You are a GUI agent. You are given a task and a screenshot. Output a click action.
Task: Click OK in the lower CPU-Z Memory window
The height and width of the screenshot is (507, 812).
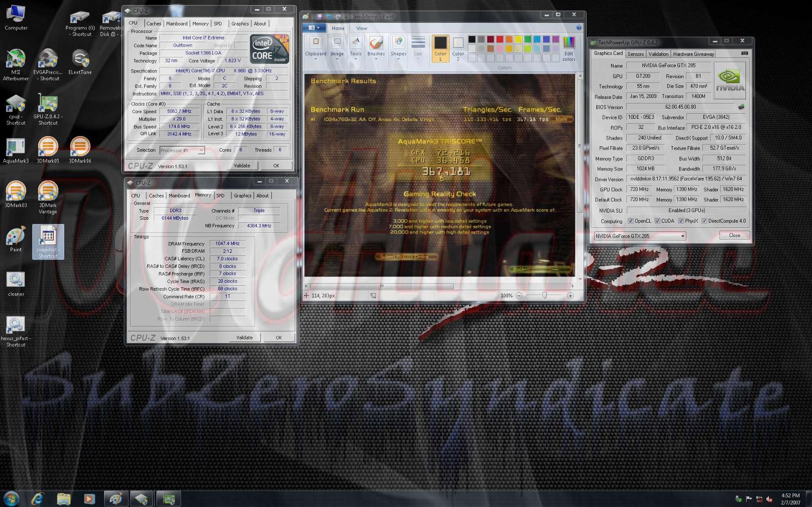click(x=279, y=337)
